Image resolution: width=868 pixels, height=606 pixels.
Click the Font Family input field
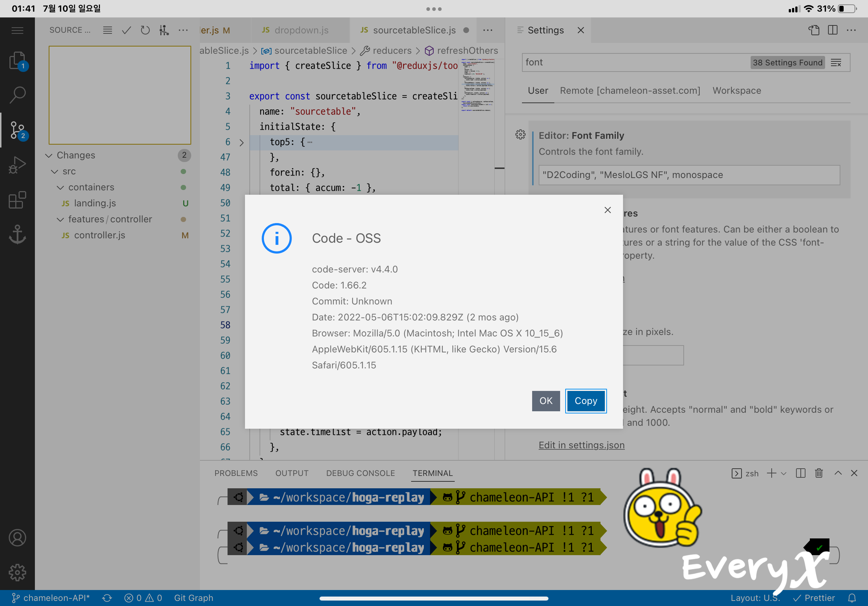tap(689, 175)
